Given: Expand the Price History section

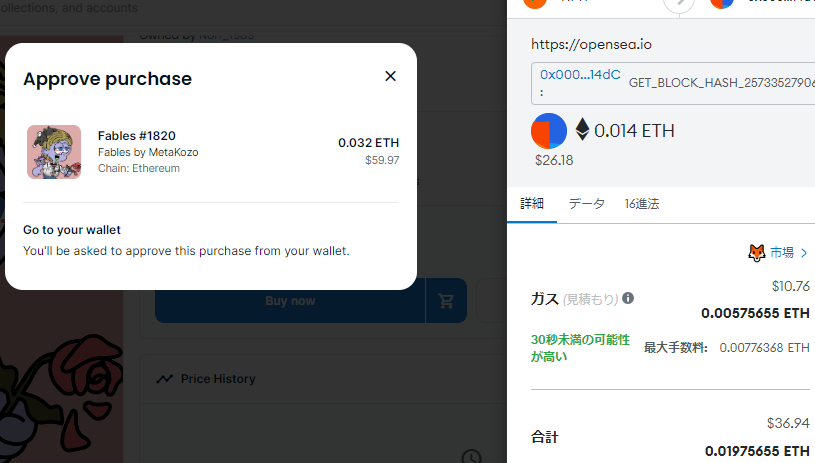Looking at the screenshot, I should [323, 379].
